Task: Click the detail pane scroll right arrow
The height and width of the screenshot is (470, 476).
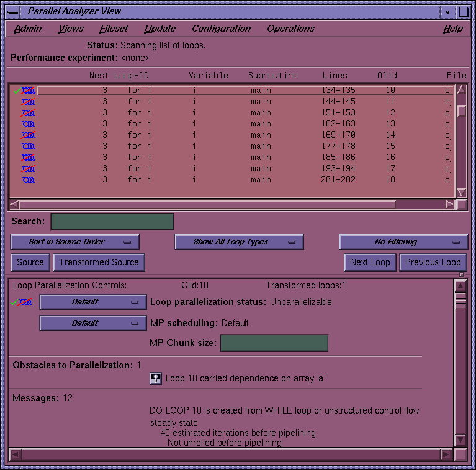Action: coord(446,454)
